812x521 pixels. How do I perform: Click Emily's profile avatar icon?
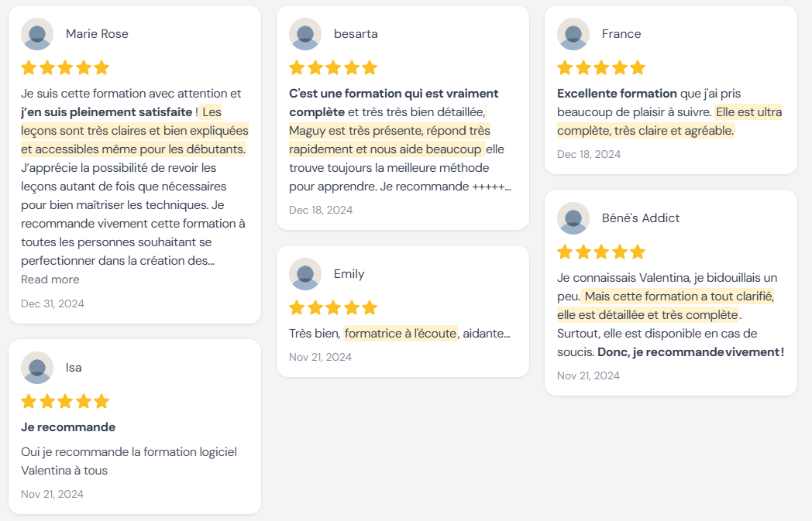point(305,274)
